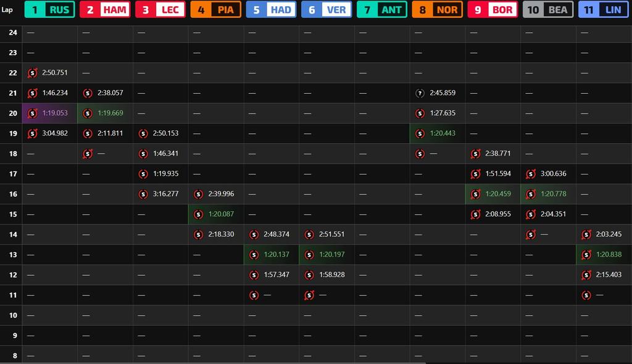Screen dimensions: 632x364
Task: Click soft tyre icon beside 1:19.053
Action: coord(32,113)
